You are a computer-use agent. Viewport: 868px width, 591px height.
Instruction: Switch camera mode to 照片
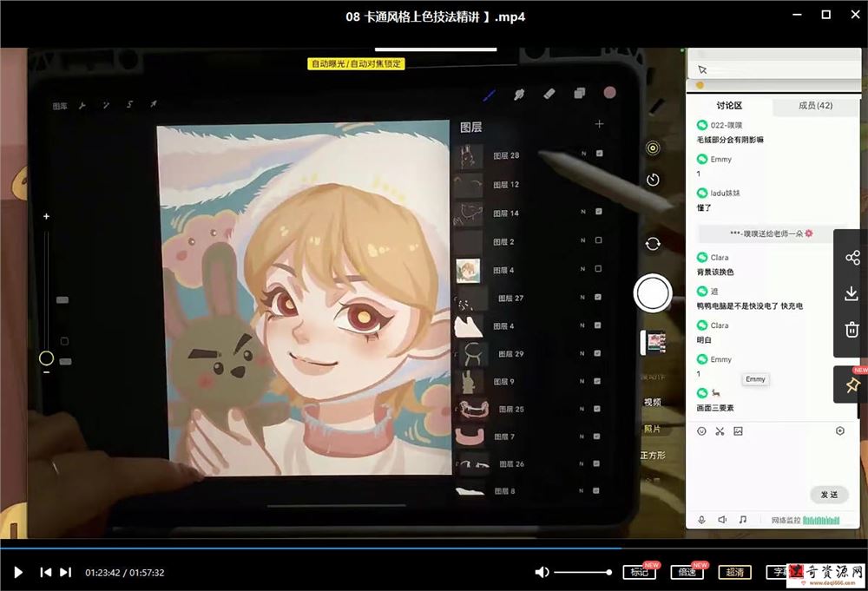pos(652,429)
